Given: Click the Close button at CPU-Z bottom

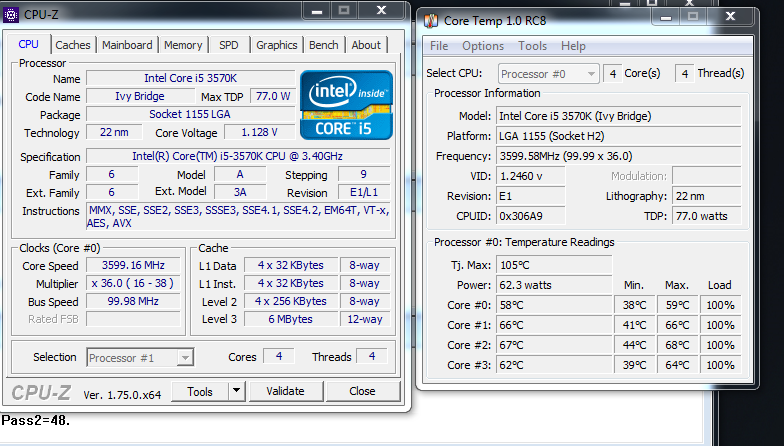Looking at the screenshot, I should coord(362,392).
